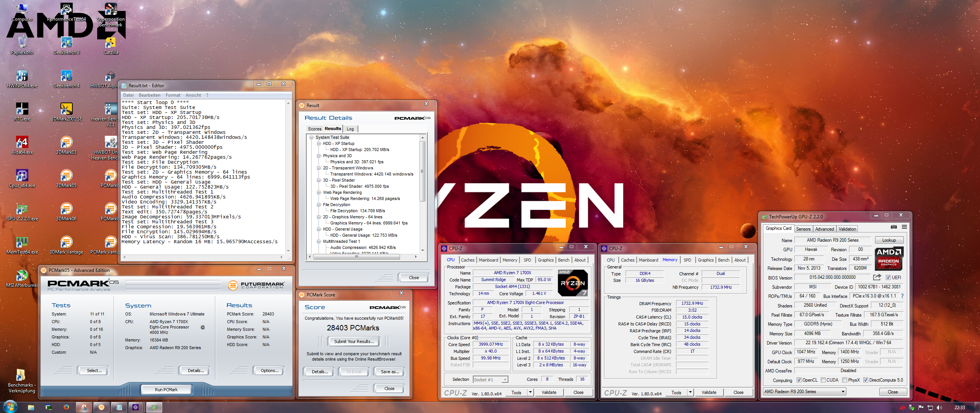Screen dimensions: 980x413
Task: Open the GPU selection dropdown in GPU-Z
Action: point(804,392)
